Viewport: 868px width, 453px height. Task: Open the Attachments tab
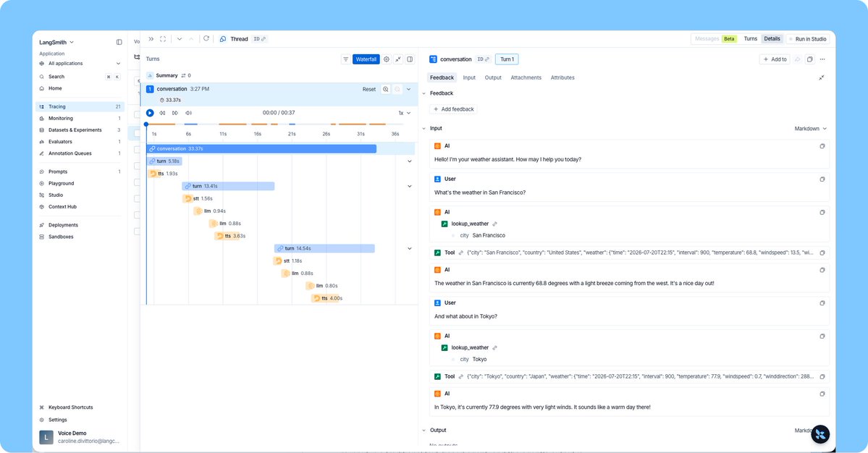click(x=526, y=77)
